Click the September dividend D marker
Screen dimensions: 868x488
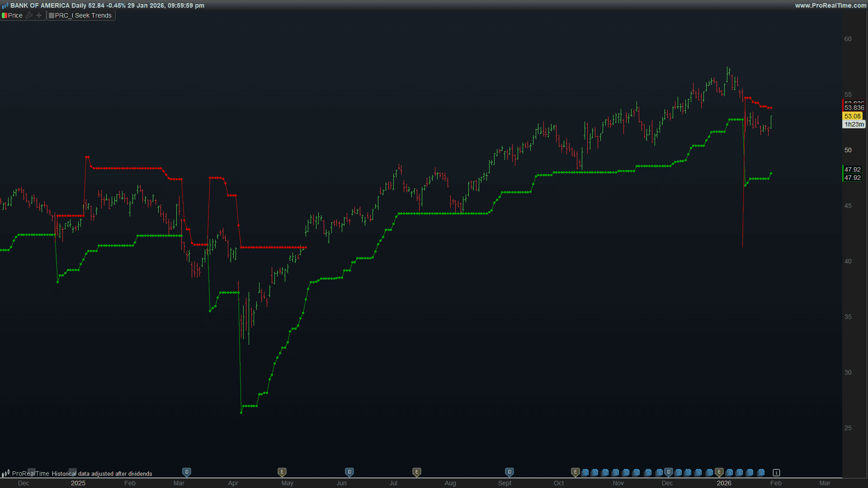509,472
